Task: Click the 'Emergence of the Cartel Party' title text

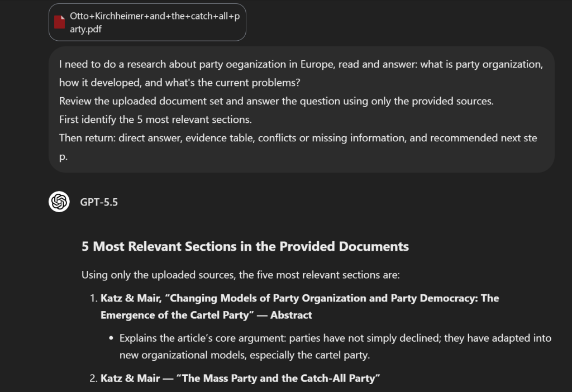Action: pos(177,315)
